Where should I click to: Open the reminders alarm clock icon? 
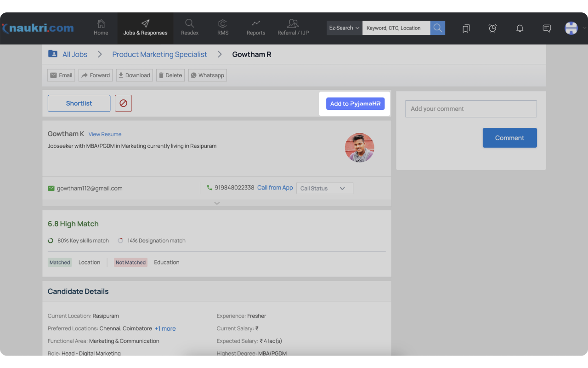pos(492,28)
